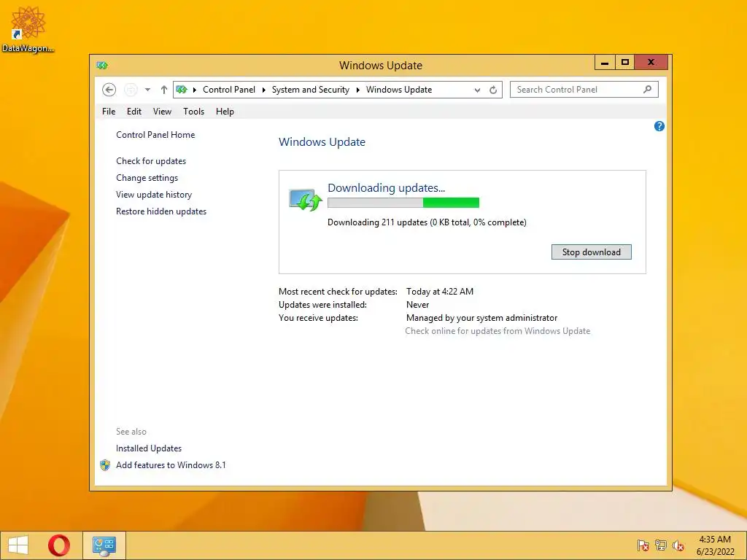
Task: Click the Windows Update address bar icon
Action: [x=182, y=90]
